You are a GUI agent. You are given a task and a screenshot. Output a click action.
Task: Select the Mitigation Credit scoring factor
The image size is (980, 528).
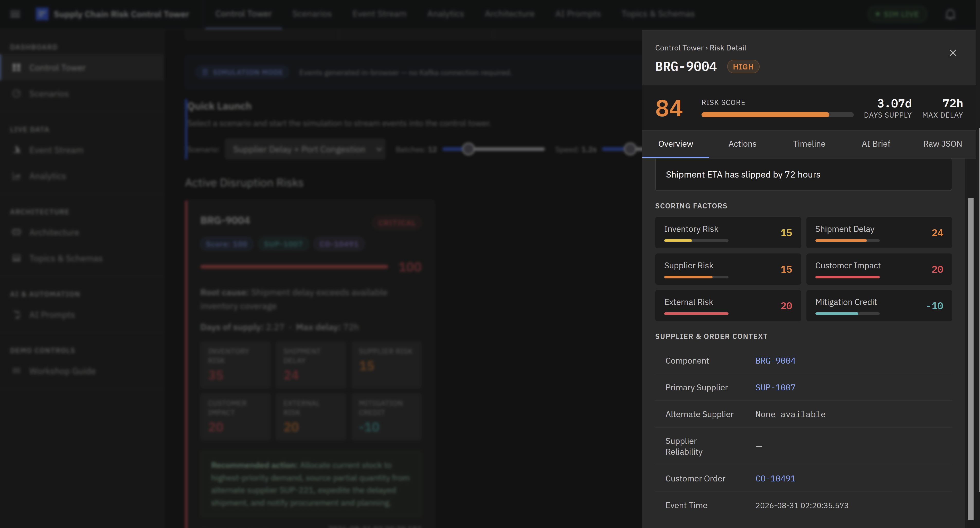click(x=879, y=306)
